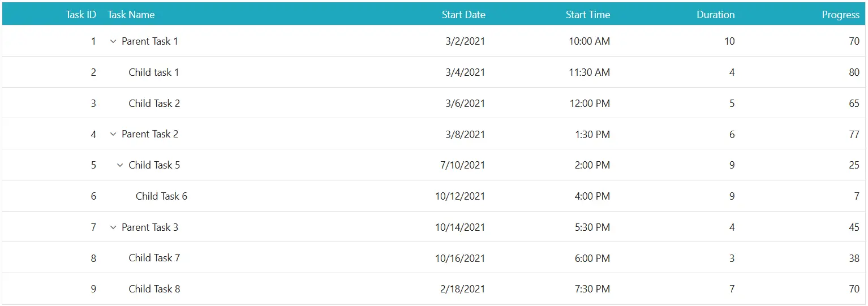Click the progress value 77 cell

[854, 134]
